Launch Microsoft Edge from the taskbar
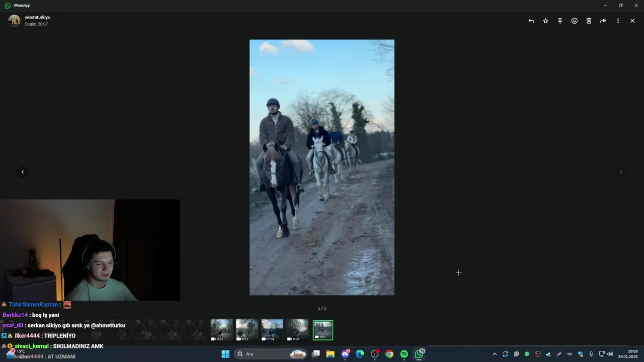This screenshot has width=644, height=362. [360, 354]
